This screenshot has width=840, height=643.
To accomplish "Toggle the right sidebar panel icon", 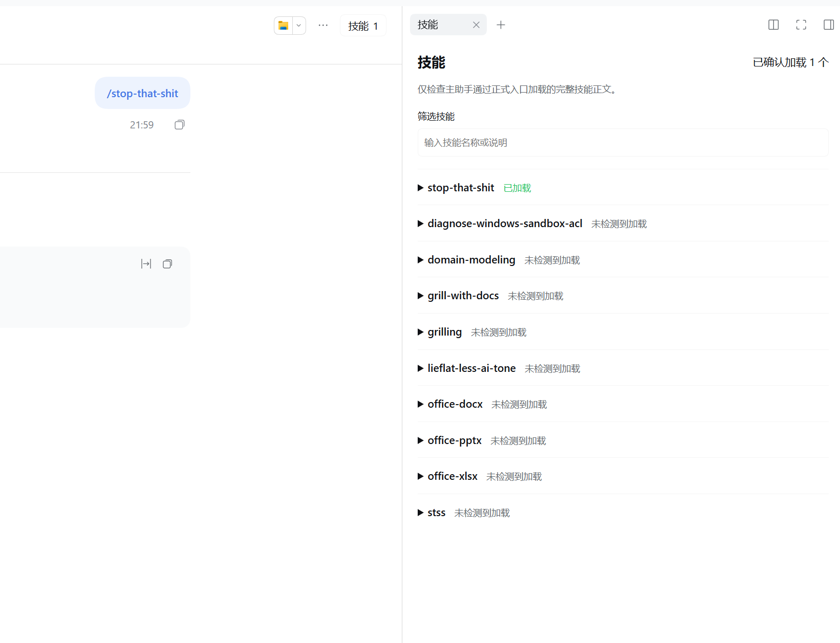I will coord(829,25).
